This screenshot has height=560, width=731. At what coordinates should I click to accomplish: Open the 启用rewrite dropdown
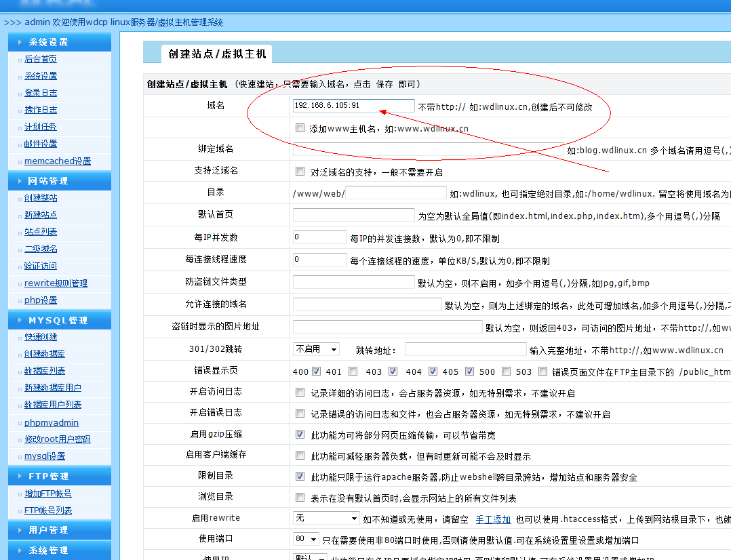pyautogui.click(x=326, y=519)
